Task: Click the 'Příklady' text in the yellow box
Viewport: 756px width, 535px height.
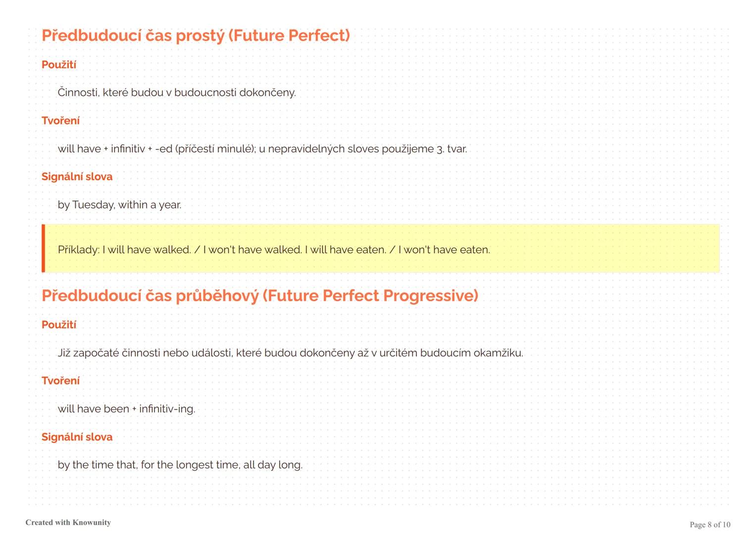Action: [78, 250]
